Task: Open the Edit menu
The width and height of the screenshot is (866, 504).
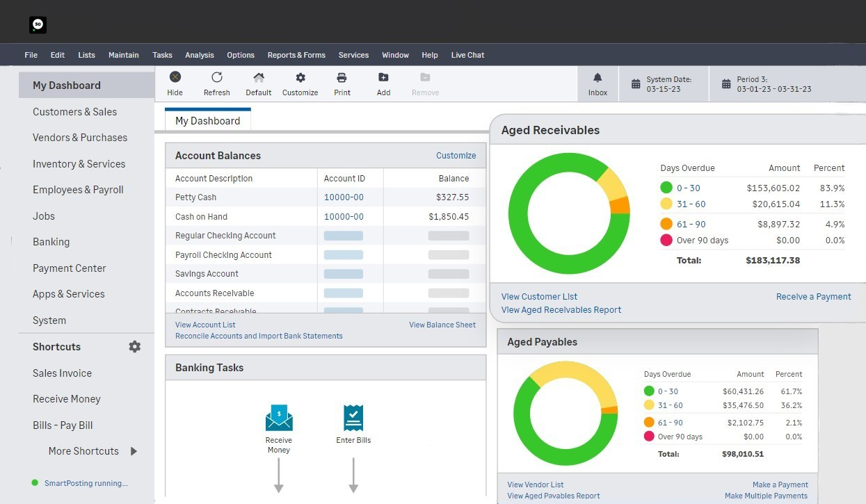Action: coord(58,55)
